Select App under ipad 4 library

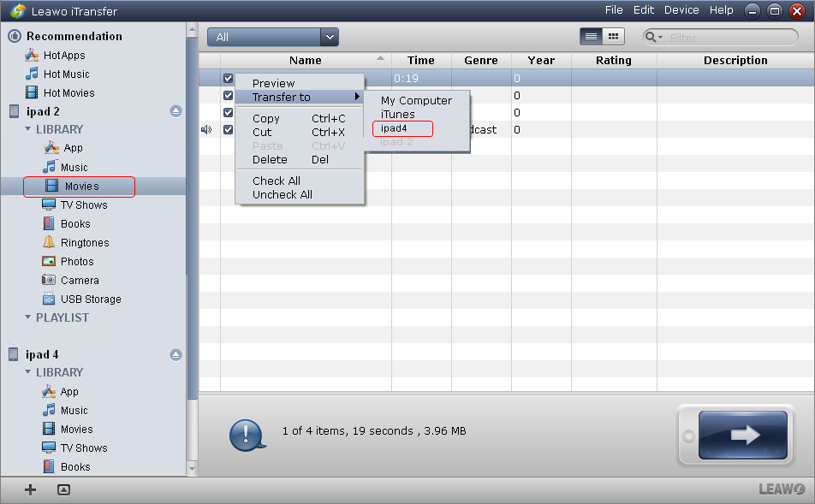point(60,392)
